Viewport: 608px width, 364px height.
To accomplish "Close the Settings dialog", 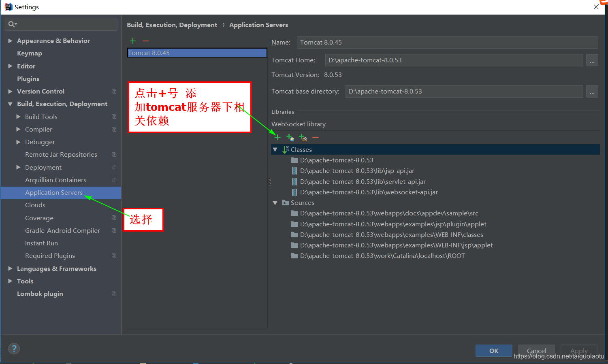I will [x=596, y=7].
